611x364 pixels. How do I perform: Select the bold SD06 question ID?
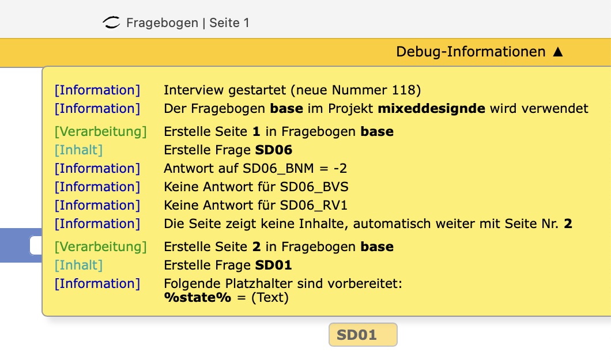pyautogui.click(x=274, y=150)
